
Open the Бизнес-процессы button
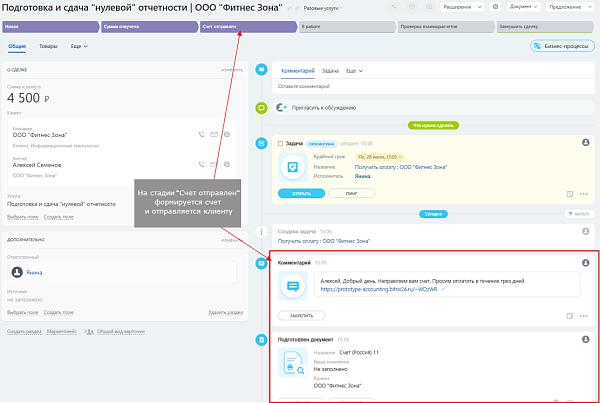click(x=562, y=46)
